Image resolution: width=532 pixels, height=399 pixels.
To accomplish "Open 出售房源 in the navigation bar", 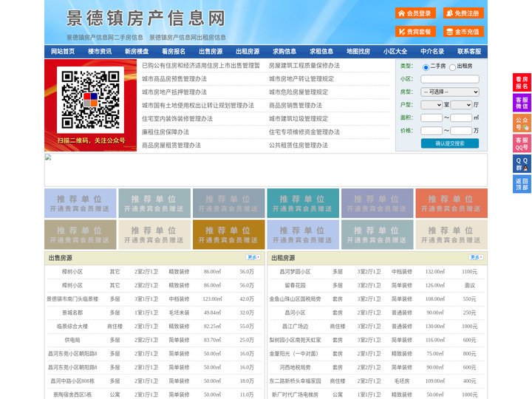I will [x=211, y=52].
